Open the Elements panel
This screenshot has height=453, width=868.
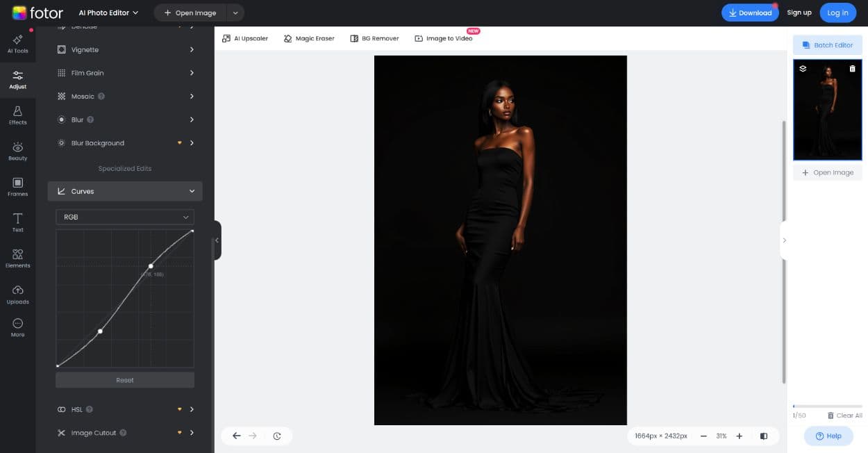point(17,258)
